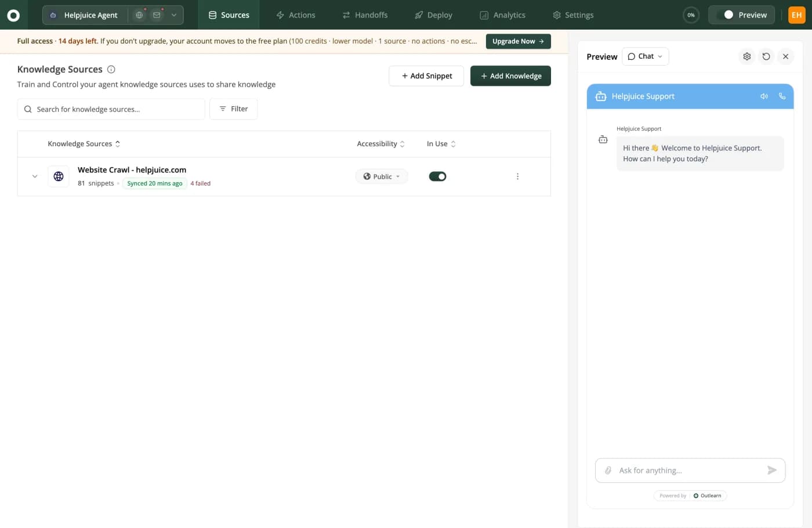Screen dimensions: 812x528
Task: Click the bot avatar beside welcome message
Action: [x=603, y=139]
